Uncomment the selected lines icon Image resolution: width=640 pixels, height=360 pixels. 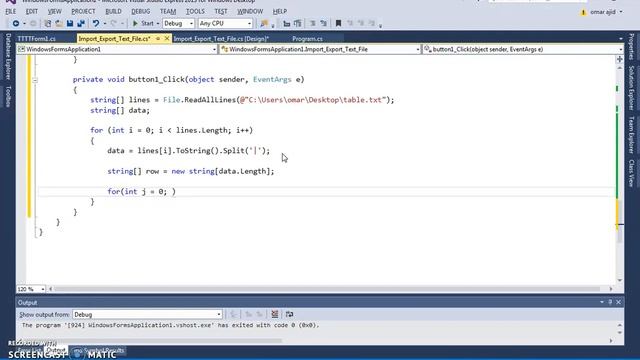(x=324, y=24)
